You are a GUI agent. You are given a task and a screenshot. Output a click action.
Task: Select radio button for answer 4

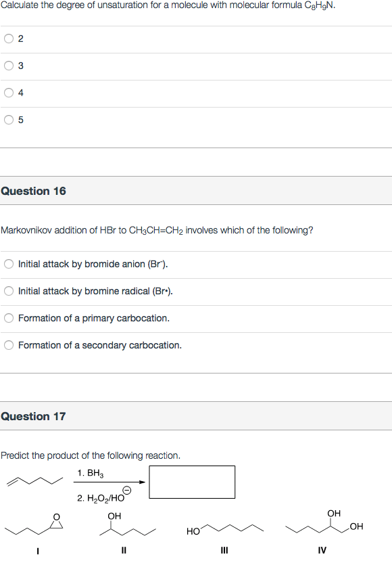pyautogui.click(x=8, y=93)
